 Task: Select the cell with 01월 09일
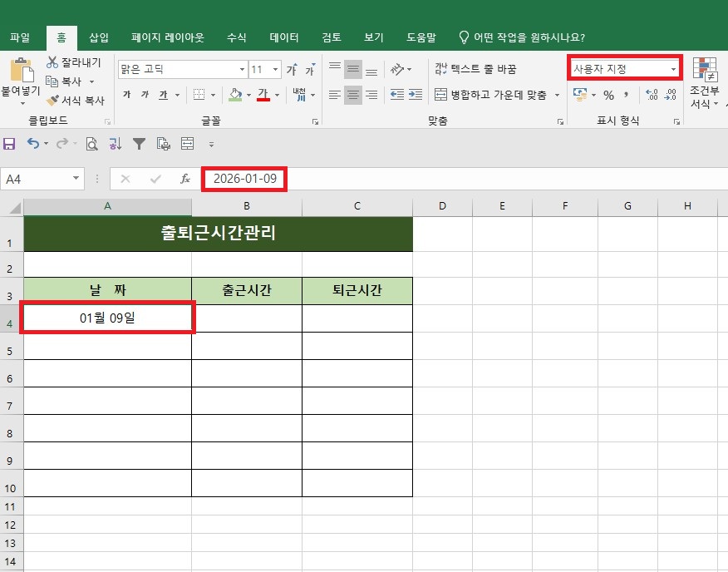(107, 318)
